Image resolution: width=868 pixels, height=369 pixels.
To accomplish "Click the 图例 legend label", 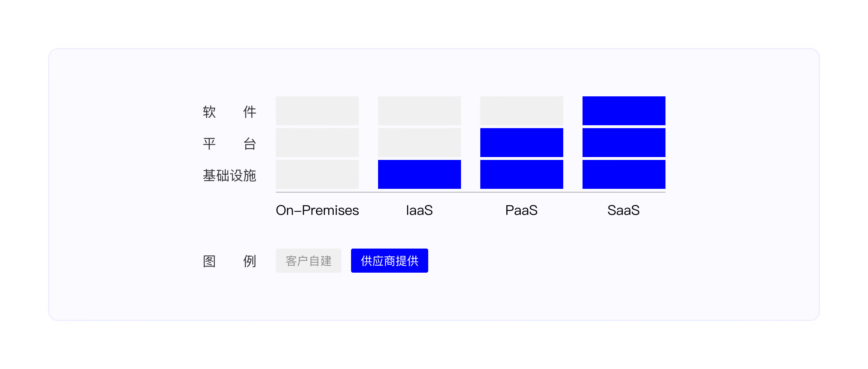I will point(230,261).
